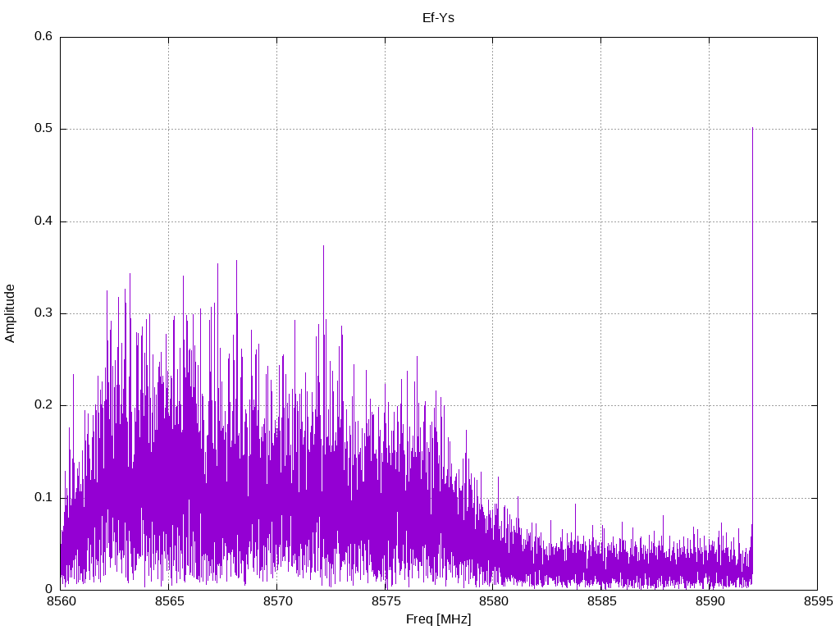
Task: Click the highest peak tip near 8572 MHz
Action: [x=323, y=246]
